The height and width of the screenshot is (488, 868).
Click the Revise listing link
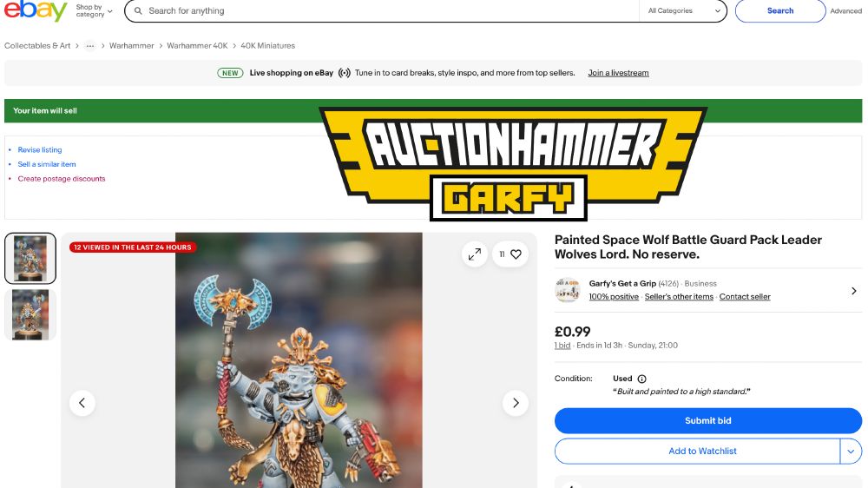[40, 149]
